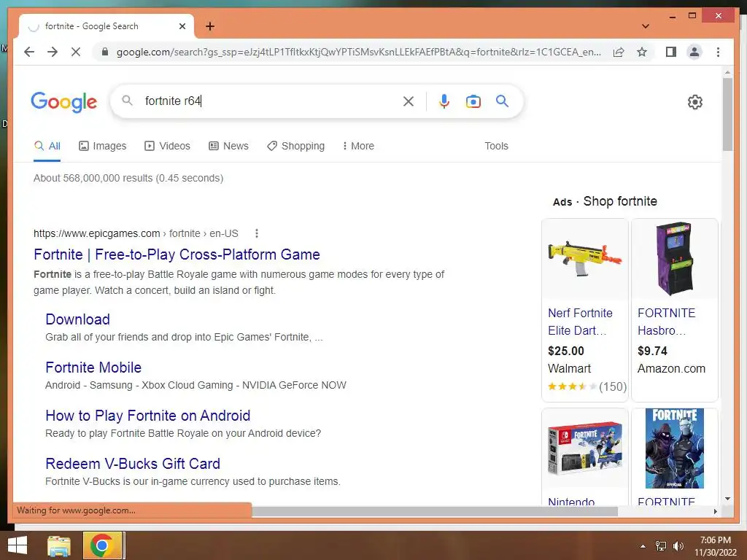Open tab search dropdown arrow
The height and width of the screenshot is (560, 747).
point(645,26)
